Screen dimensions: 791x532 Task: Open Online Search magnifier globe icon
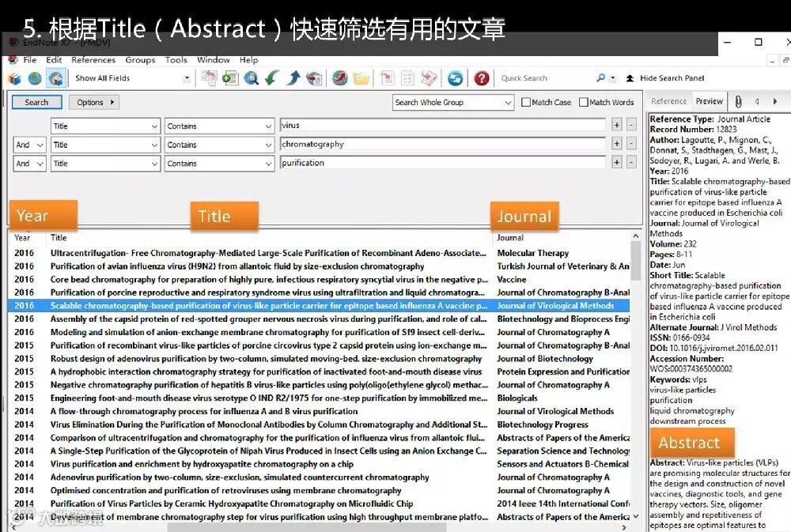tap(252, 78)
